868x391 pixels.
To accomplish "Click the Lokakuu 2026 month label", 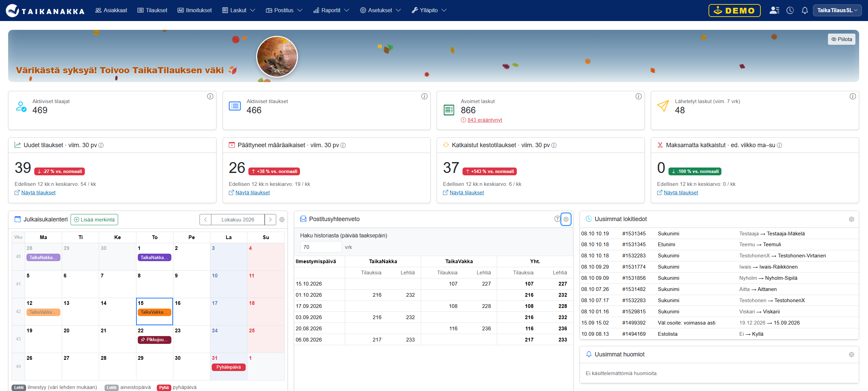I will 238,220.
